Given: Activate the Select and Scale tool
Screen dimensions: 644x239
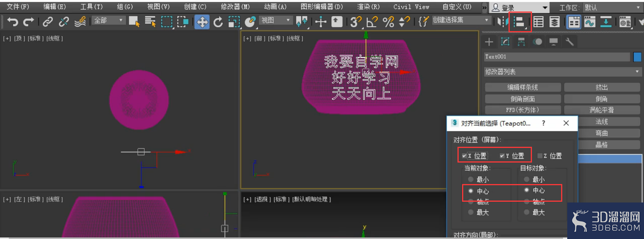Looking at the screenshot, I should pos(234,22).
